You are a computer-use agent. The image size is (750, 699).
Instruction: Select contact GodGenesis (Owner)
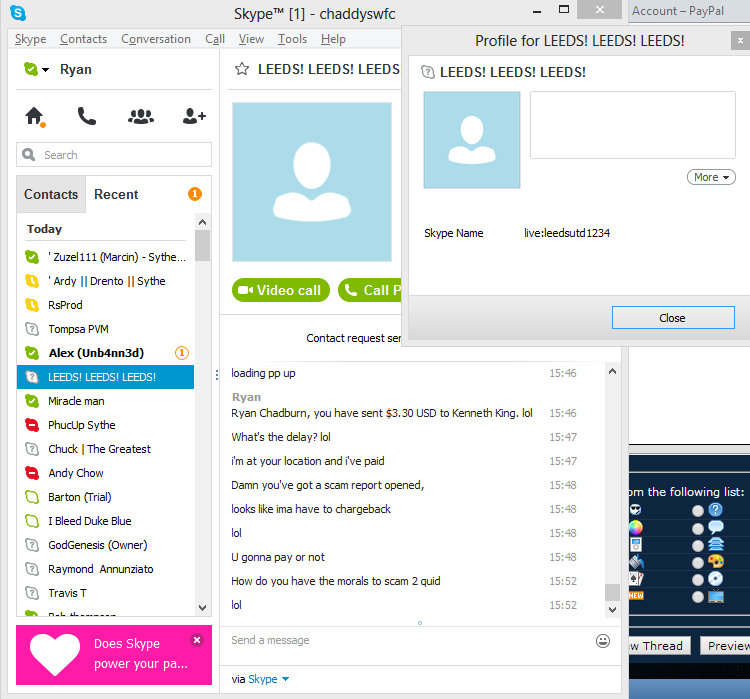coord(106,545)
